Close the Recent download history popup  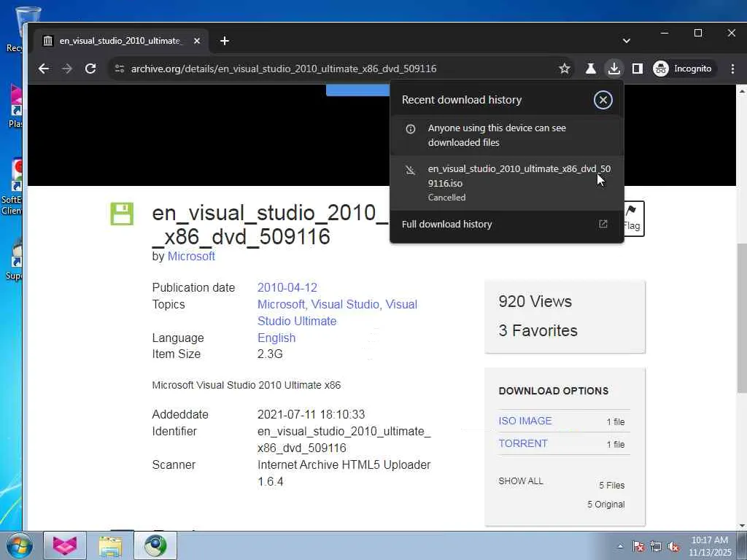click(x=603, y=100)
